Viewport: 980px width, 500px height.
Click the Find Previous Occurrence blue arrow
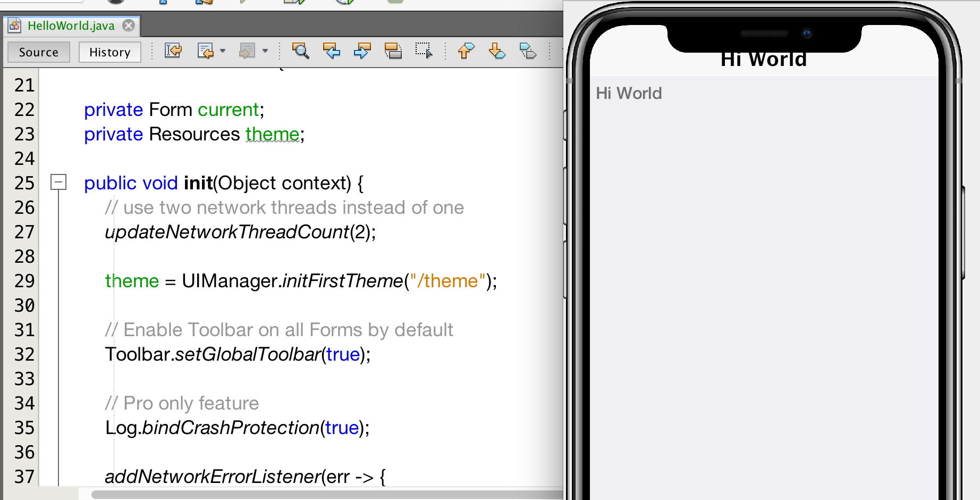point(331,52)
